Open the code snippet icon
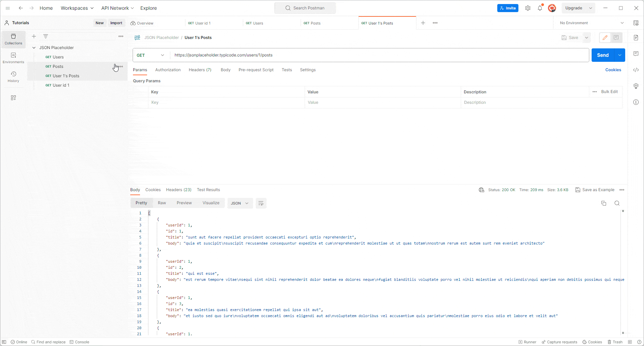This screenshot has width=644, height=346. pos(636,70)
